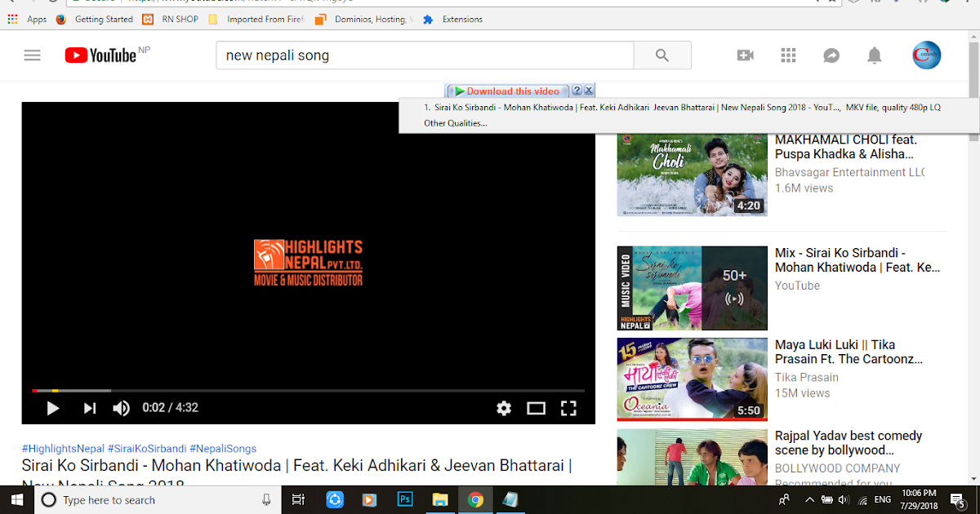980x514 pixels.
Task: Click the Download this video button
Action: point(507,91)
